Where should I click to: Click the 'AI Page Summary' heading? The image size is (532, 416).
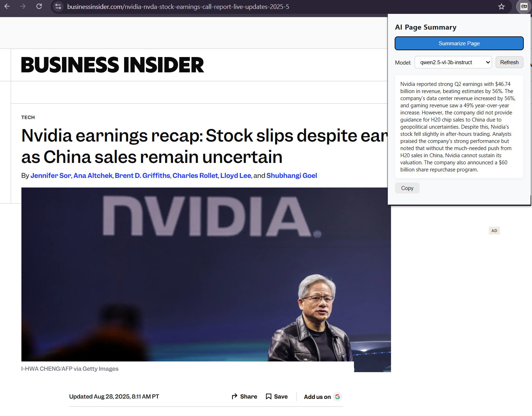(x=426, y=27)
